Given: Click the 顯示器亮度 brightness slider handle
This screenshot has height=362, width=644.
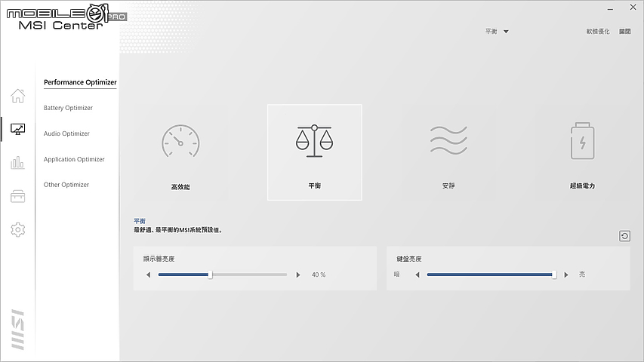Looking at the screenshot, I should 210,275.
